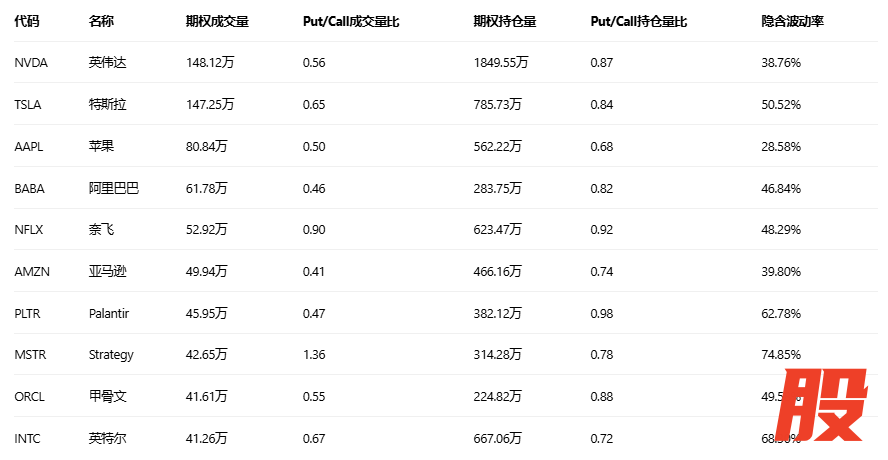Click the Palantir stock name
Viewport: 888px width, 460px height.
[x=109, y=313]
